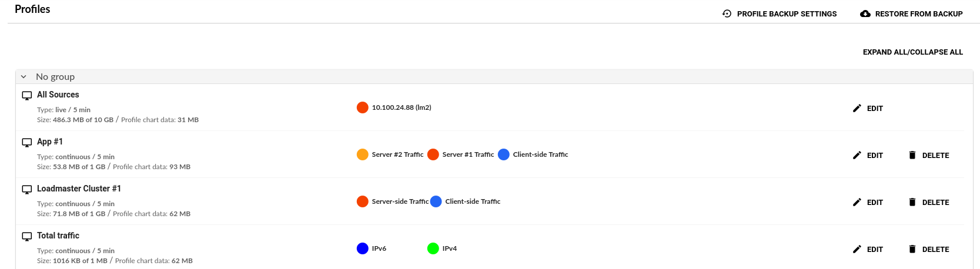Viewport: 980px width, 269px height.
Task: Click the trash icon for App #1
Action: 912,155
